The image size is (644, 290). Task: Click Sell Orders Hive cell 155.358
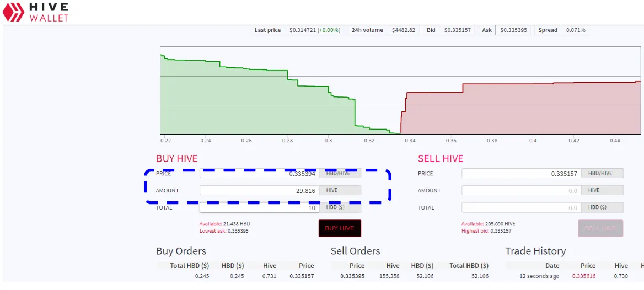pos(390,276)
